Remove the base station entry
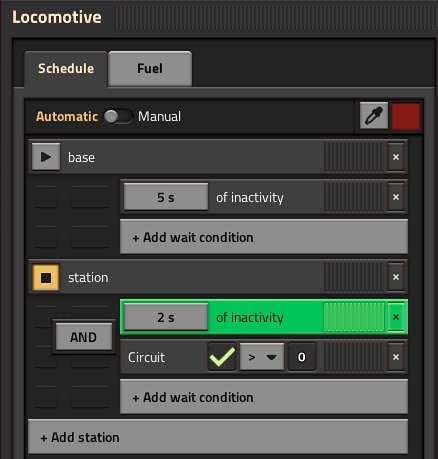 pyautogui.click(x=396, y=157)
